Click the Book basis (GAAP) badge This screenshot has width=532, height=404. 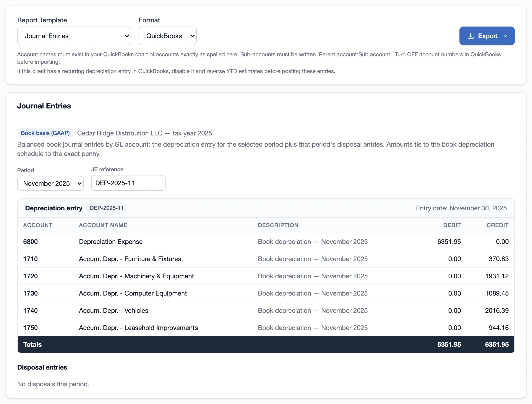(x=45, y=133)
